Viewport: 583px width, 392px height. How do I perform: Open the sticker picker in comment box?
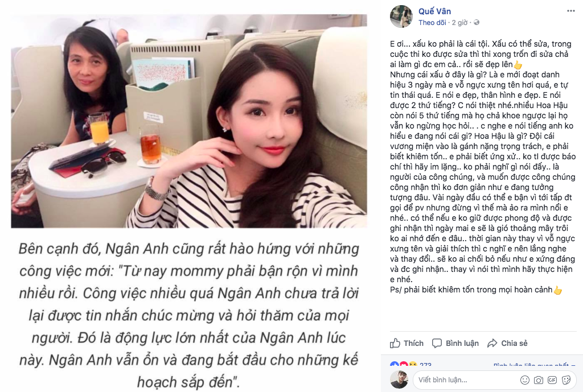coord(566,379)
